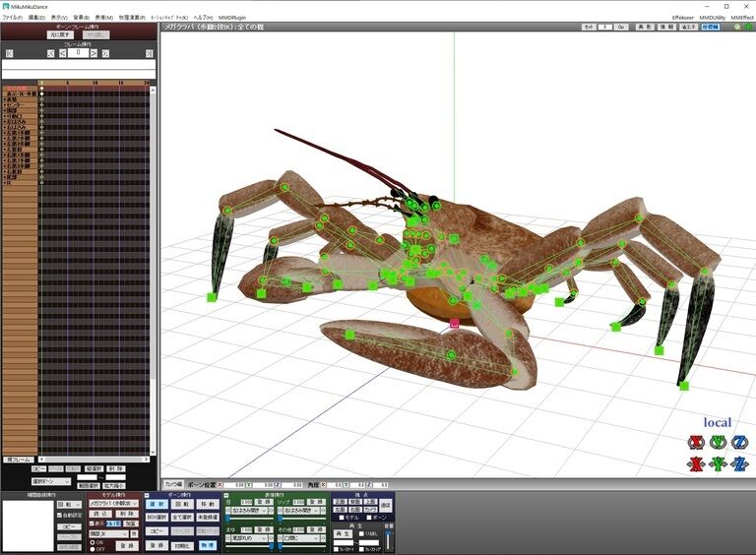Expand the 表情 row in timeline
Screen dimensions: 756x555
click(4, 99)
